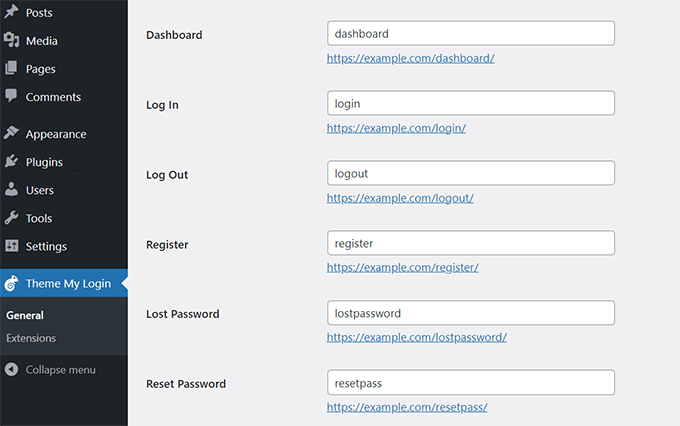Open the Extensions submenu item

pos(31,338)
